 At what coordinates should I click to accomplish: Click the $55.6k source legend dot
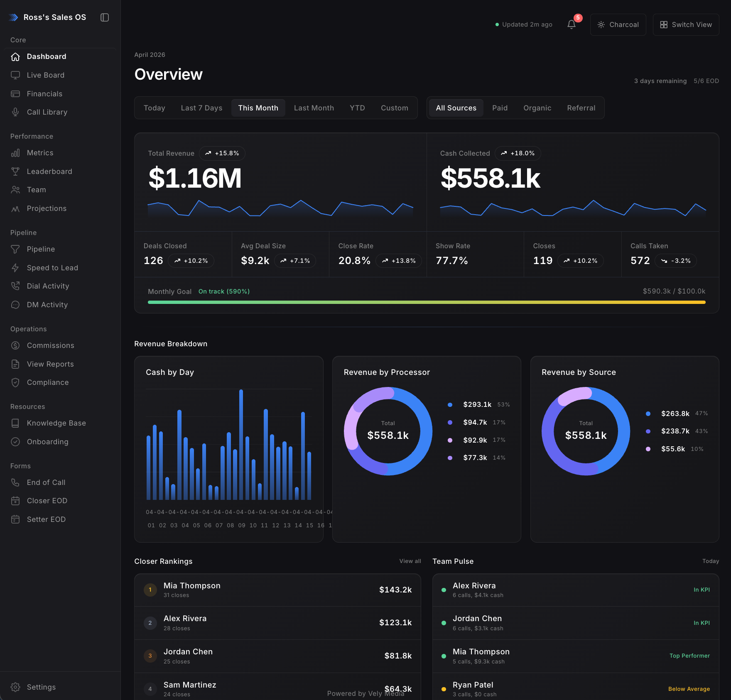648,449
